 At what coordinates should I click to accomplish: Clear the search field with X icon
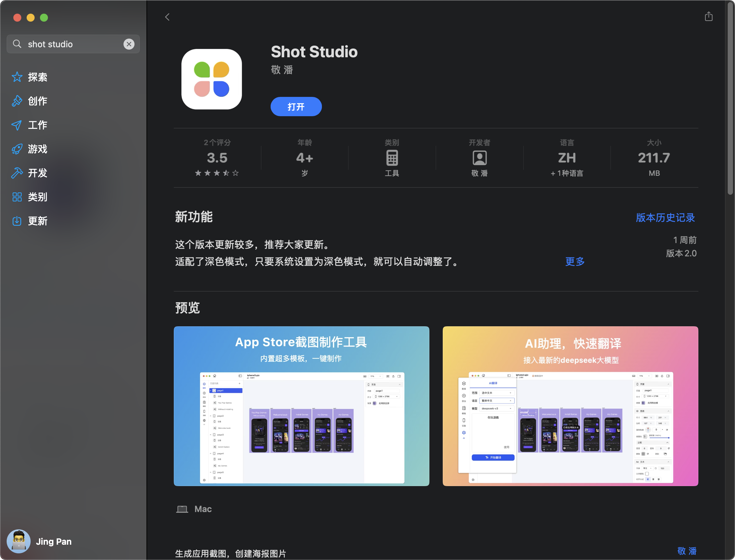click(x=129, y=44)
